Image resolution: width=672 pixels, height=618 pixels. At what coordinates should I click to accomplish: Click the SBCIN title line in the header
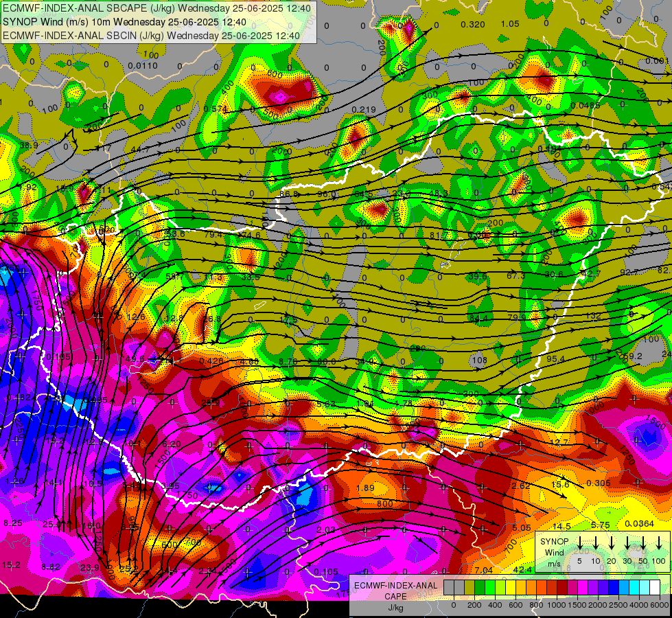[151, 36]
